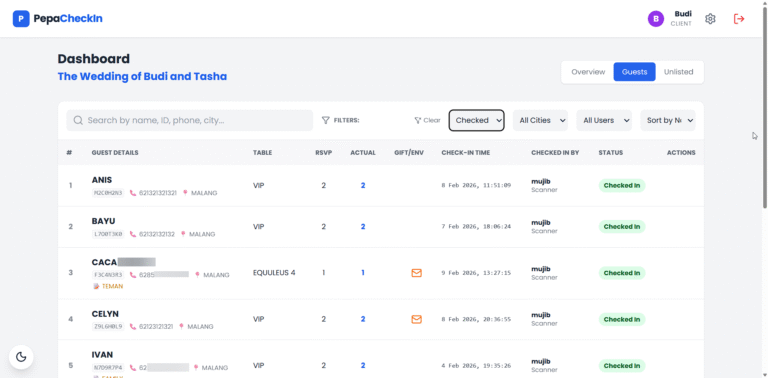Select the Guests tab

click(634, 72)
